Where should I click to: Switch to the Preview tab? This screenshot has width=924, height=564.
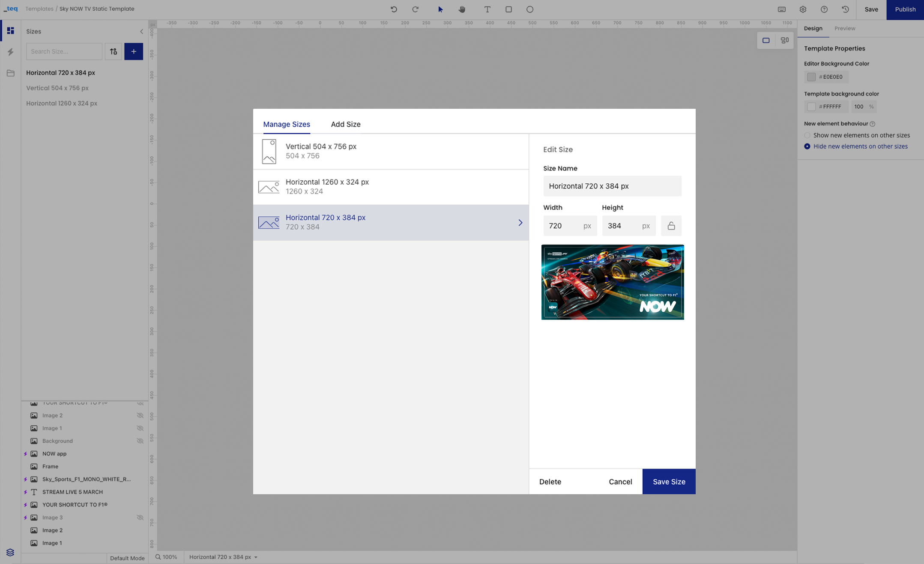844,28
